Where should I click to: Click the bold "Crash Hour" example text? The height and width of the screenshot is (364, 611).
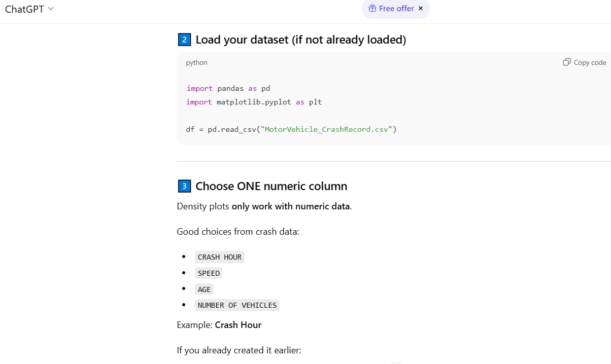point(238,325)
